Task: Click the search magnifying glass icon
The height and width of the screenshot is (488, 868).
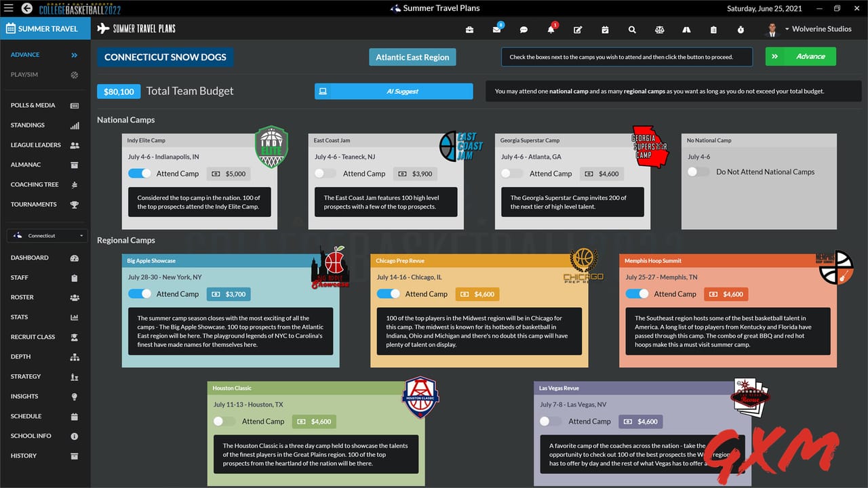Action: pos(632,30)
